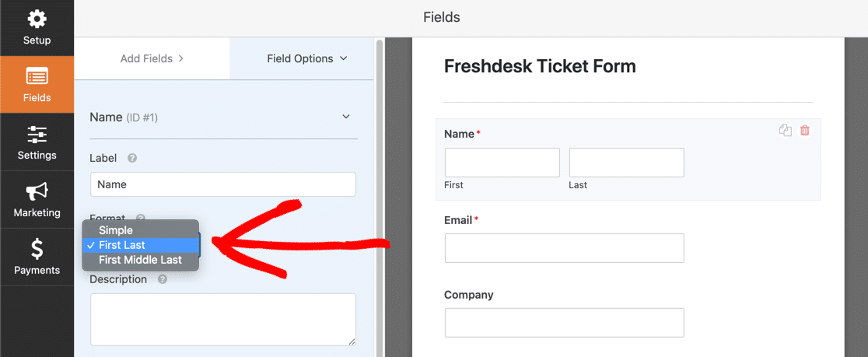This screenshot has height=357, width=868.
Task: Click the Email field in form preview
Action: [x=564, y=248]
